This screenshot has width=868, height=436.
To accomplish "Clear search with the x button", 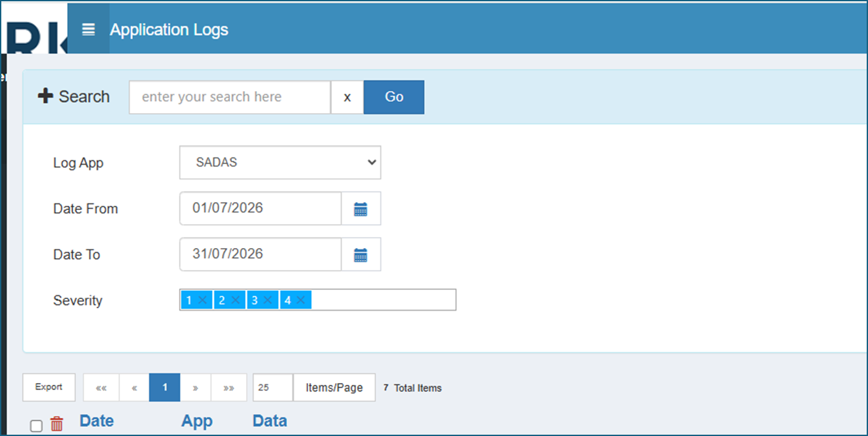I will coord(347,97).
